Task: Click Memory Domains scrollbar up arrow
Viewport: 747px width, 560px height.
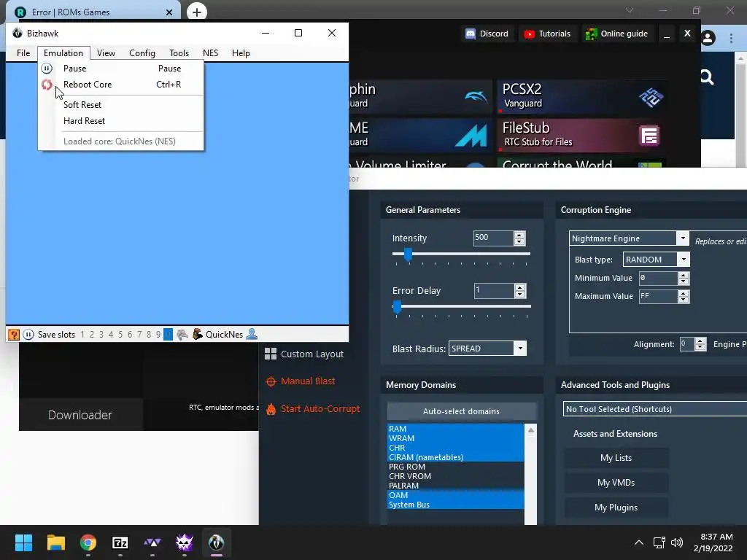Action: point(531,430)
